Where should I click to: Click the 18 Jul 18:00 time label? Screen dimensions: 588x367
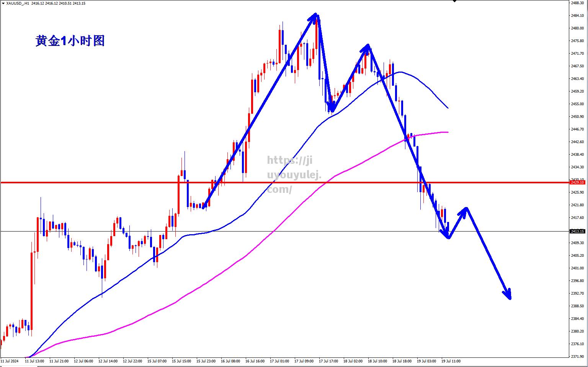[x=402, y=361]
